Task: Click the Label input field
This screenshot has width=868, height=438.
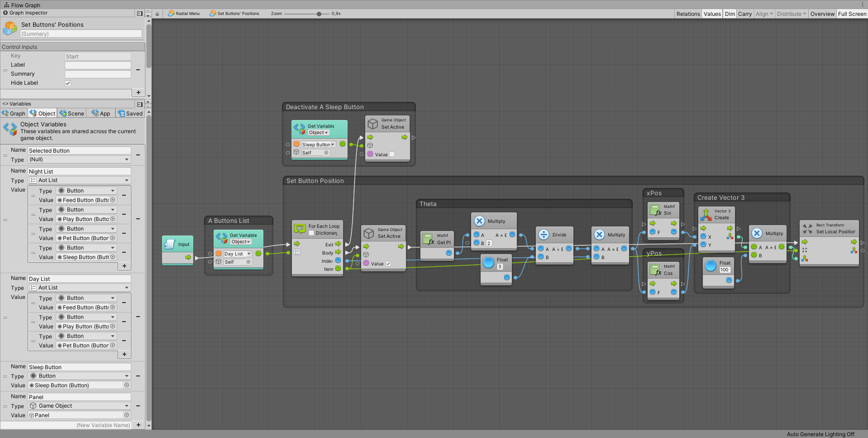Action: pyautogui.click(x=98, y=65)
